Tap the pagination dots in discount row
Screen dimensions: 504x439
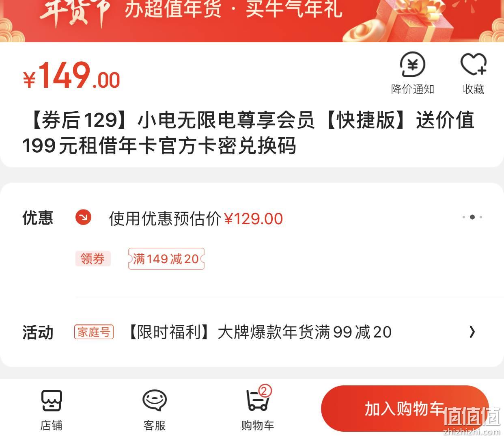[472, 217]
